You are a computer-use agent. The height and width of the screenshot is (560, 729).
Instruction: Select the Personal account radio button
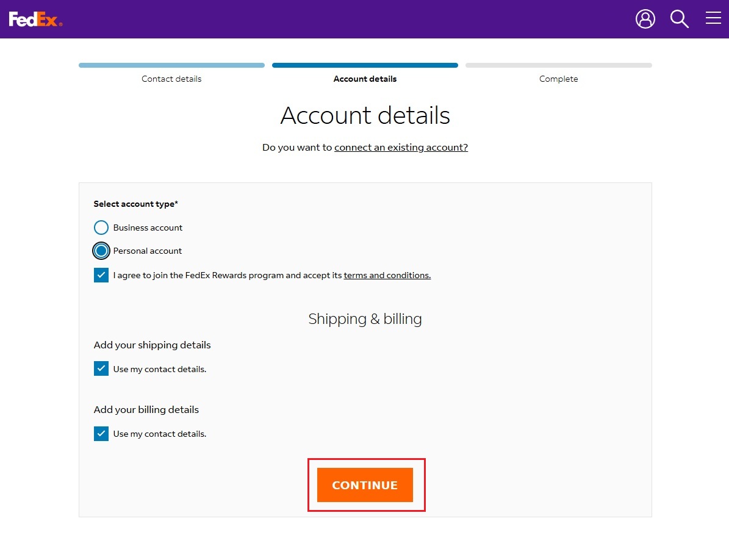coord(101,251)
